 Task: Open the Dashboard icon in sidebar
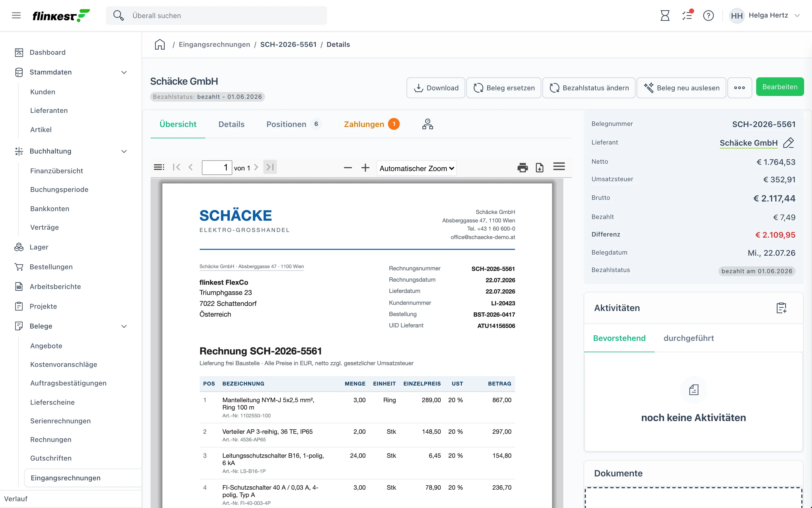click(x=19, y=52)
